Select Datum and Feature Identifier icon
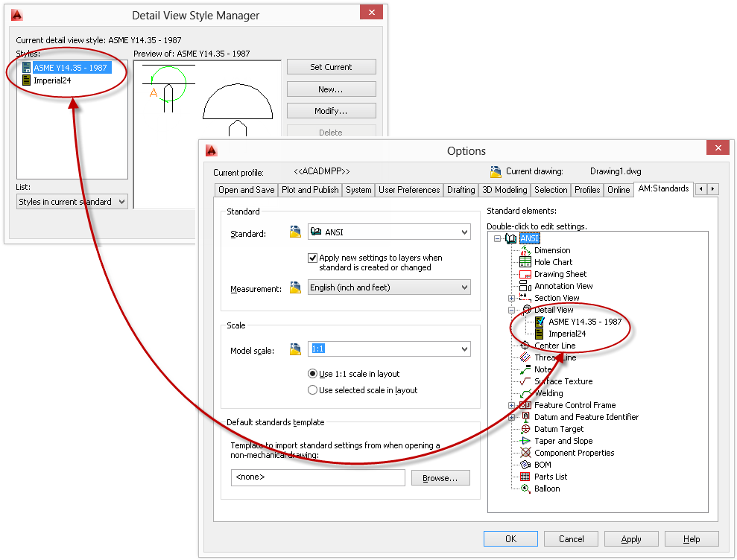The width and height of the screenshot is (737, 560). (x=525, y=417)
